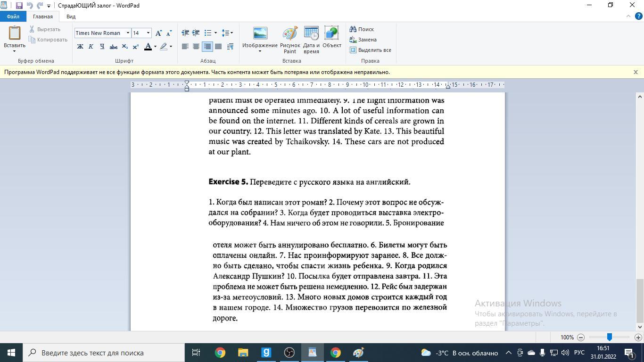Open the font color palette arrow

155,47
